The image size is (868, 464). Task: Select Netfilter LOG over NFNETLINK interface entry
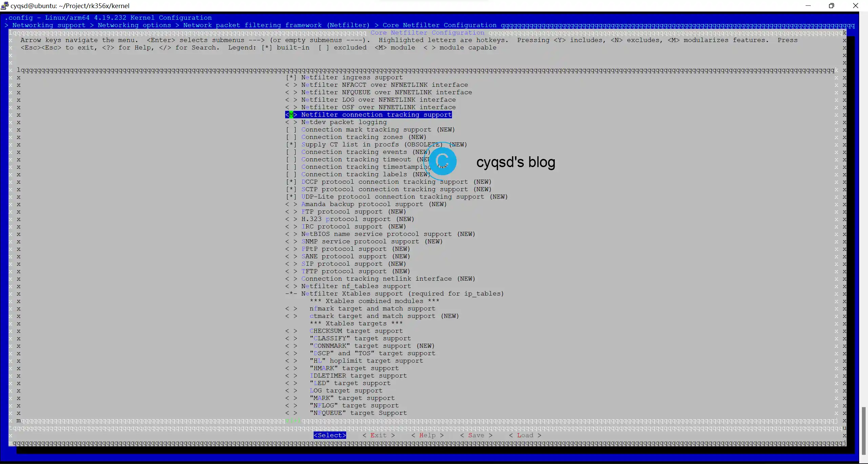click(371, 100)
